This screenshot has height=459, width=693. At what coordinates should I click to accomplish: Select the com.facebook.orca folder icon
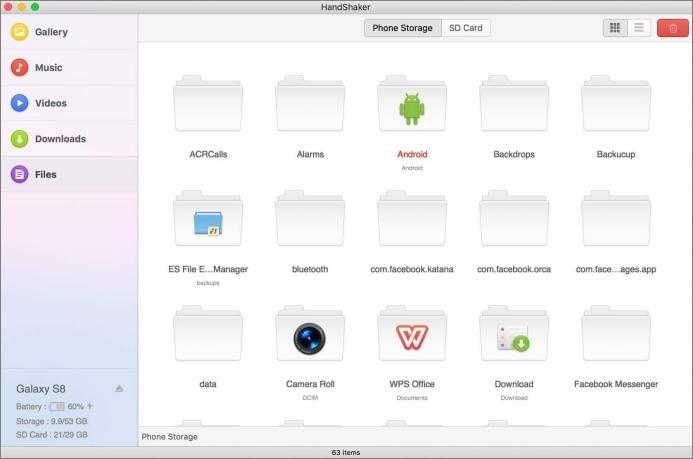tap(514, 219)
